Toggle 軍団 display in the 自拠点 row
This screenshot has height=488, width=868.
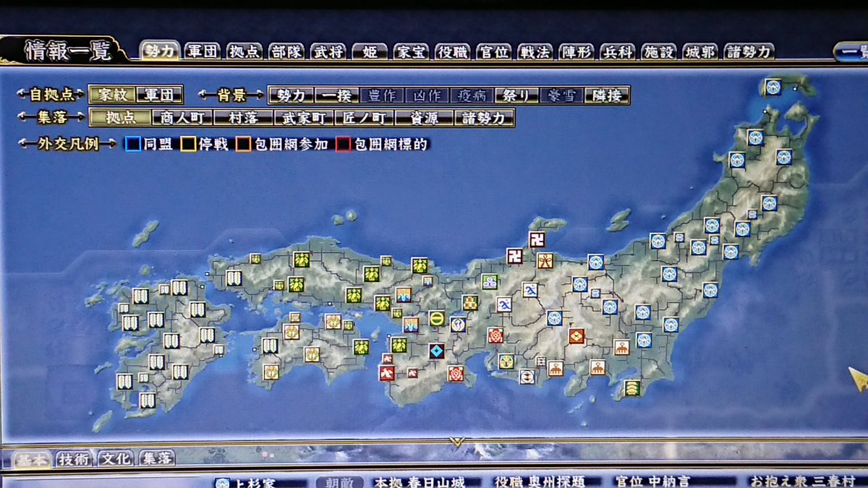(159, 95)
